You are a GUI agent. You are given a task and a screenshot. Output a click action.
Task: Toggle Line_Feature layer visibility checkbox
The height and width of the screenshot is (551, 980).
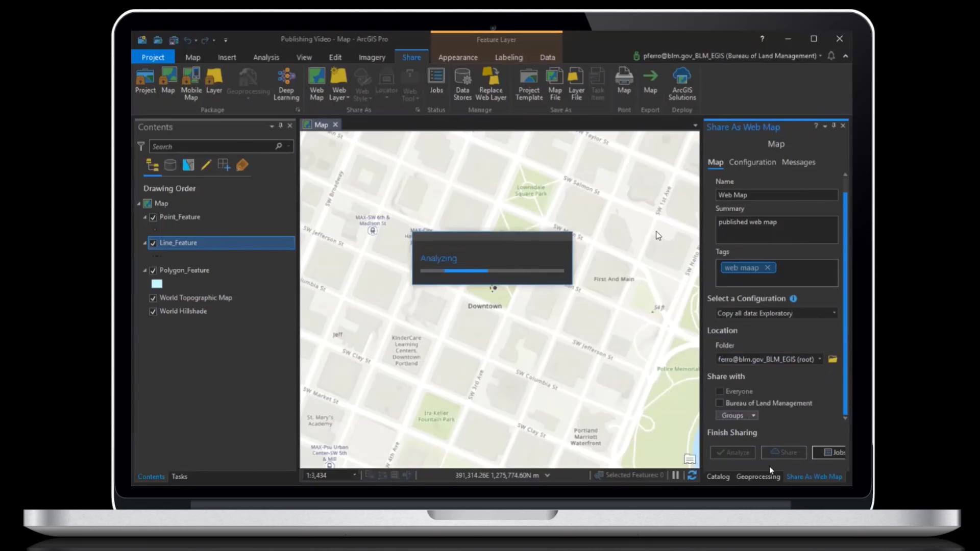pyautogui.click(x=153, y=243)
